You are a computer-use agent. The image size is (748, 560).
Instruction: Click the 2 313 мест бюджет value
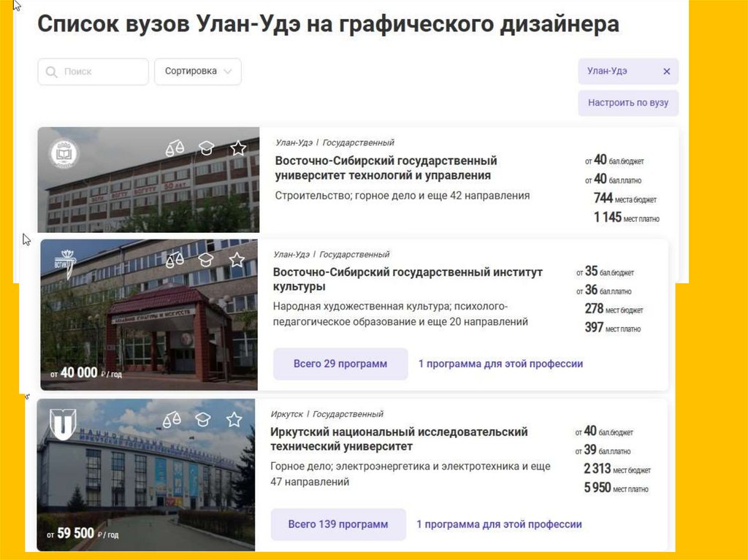[617, 469]
